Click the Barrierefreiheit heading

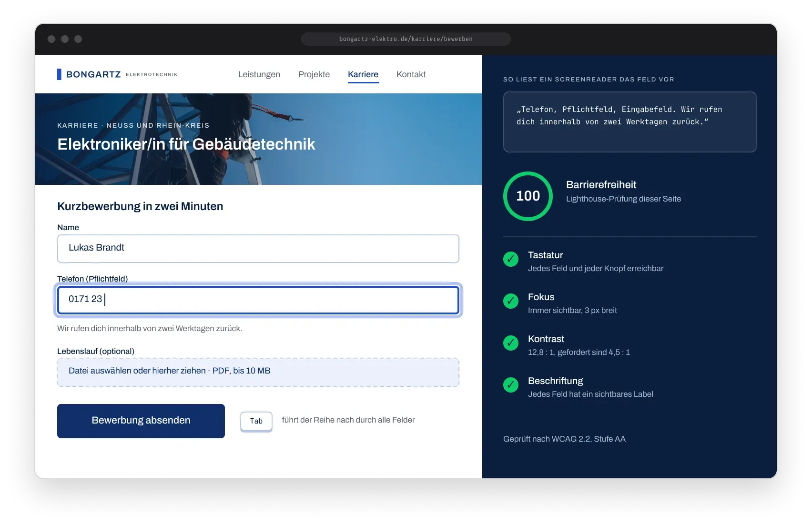tap(601, 185)
